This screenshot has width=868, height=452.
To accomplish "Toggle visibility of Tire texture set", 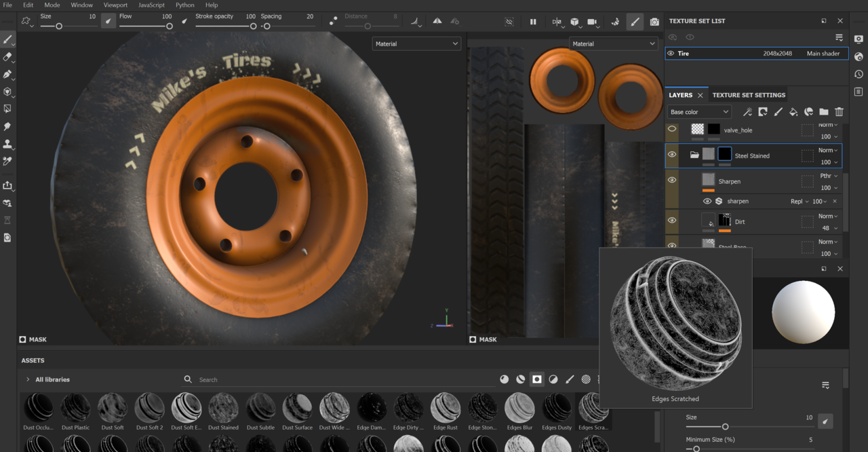I will click(671, 53).
